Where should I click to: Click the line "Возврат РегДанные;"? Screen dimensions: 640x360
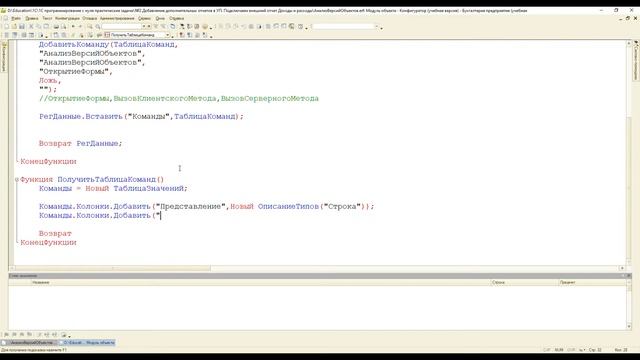point(80,144)
